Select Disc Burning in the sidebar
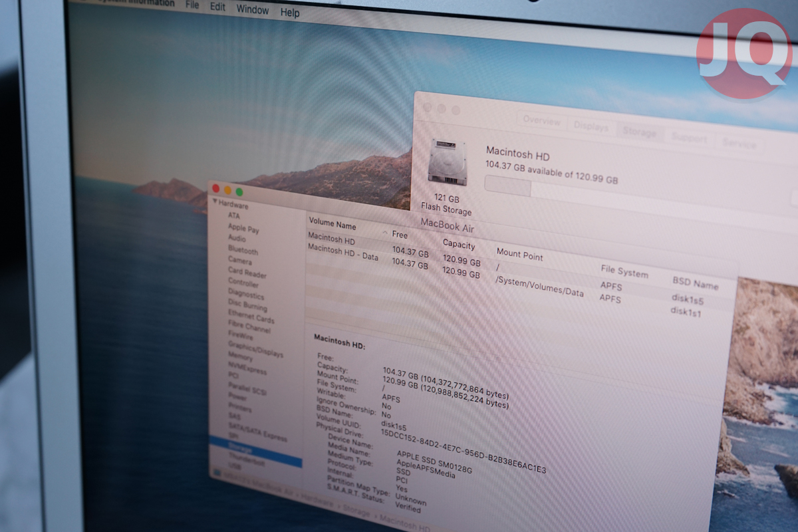The height and width of the screenshot is (532, 798). pos(247,306)
